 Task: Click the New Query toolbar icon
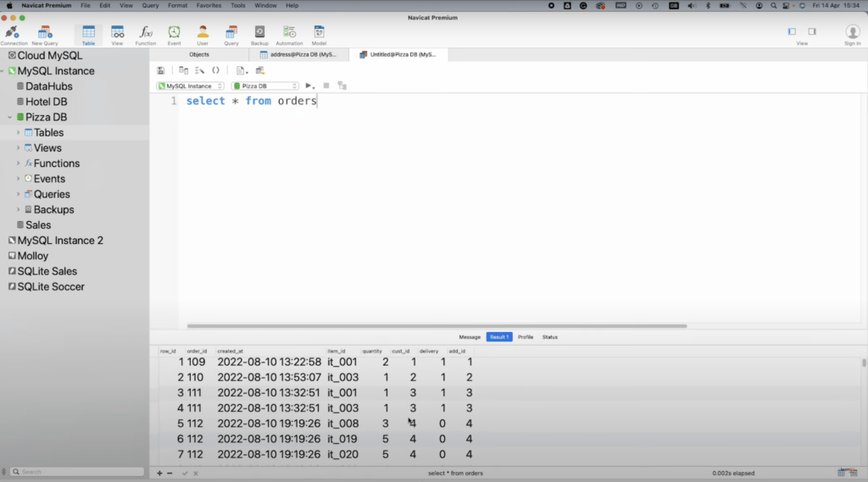click(x=44, y=33)
